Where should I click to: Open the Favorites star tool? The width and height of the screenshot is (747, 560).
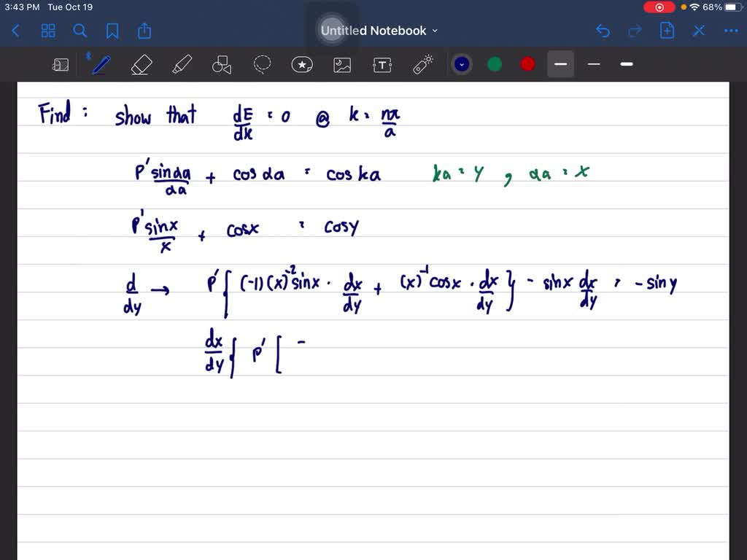[302, 64]
